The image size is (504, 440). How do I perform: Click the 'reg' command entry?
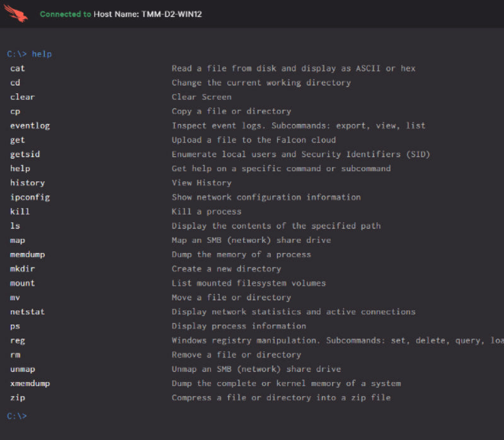pyautogui.click(x=18, y=341)
